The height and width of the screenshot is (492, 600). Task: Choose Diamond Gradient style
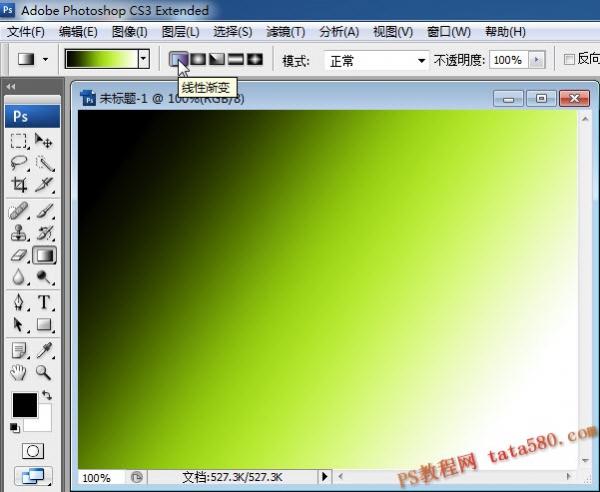pos(255,59)
